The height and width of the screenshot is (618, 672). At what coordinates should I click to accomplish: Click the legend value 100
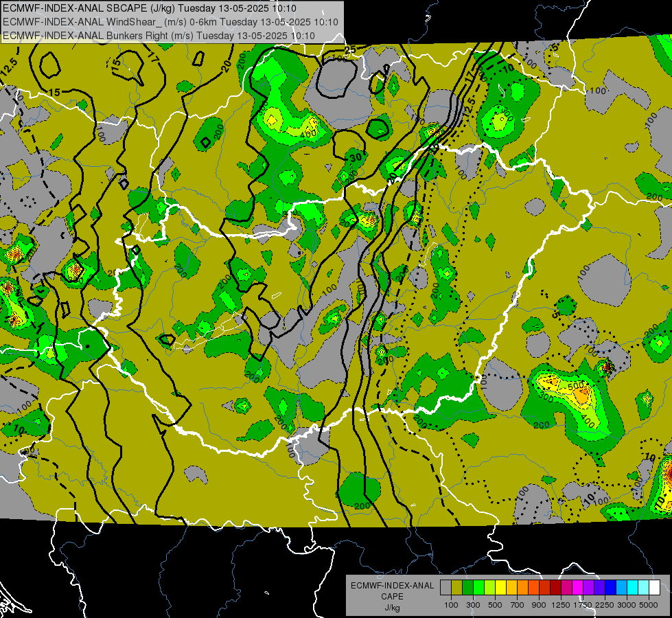click(x=451, y=605)
